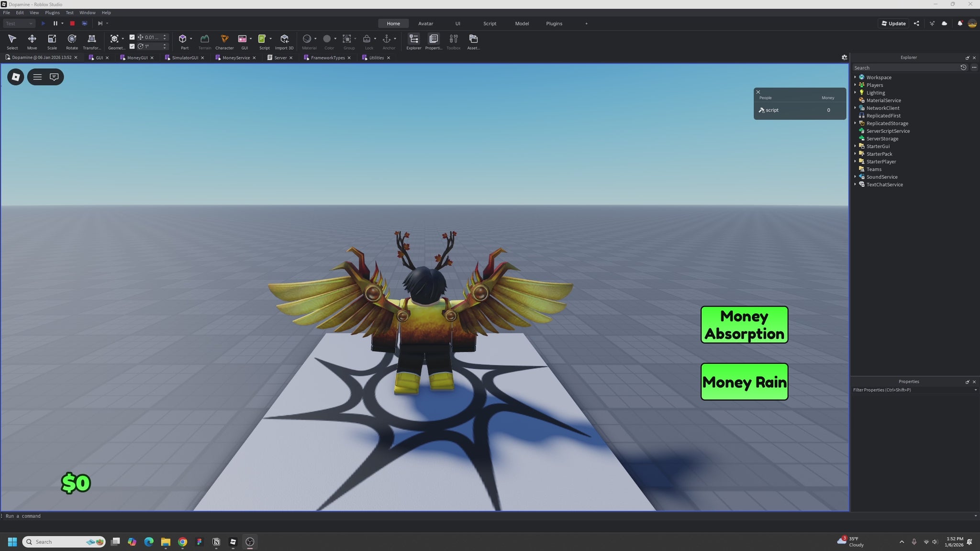Pause the running playtest
Viewport: 980px width, 551px height.
click(x=55, y=23)
